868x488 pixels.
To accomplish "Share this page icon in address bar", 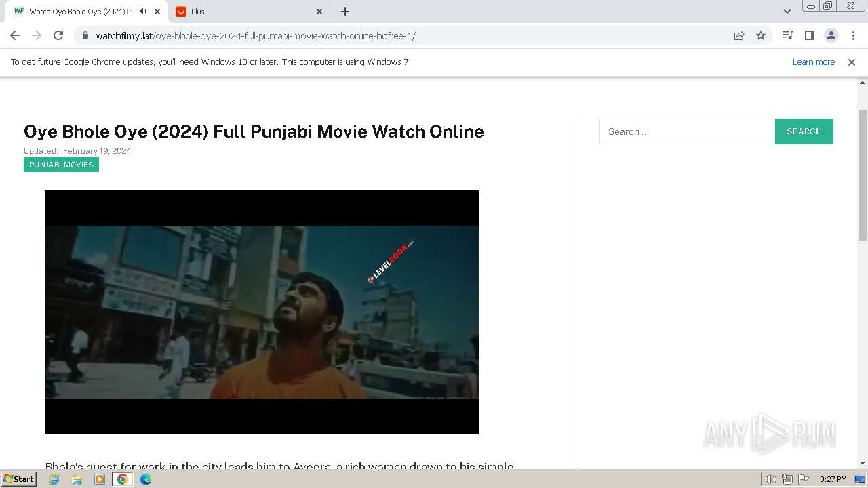I will [x=739, y=35].
